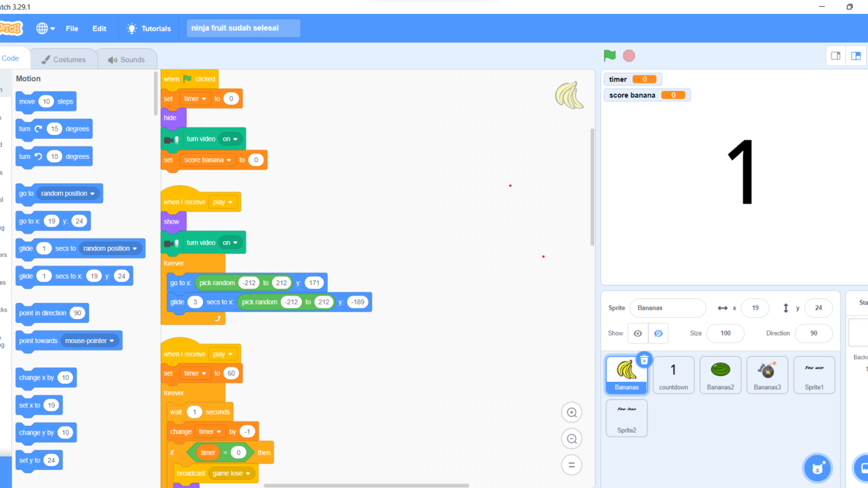Open game lose dropdown in broadcast block

232,473
